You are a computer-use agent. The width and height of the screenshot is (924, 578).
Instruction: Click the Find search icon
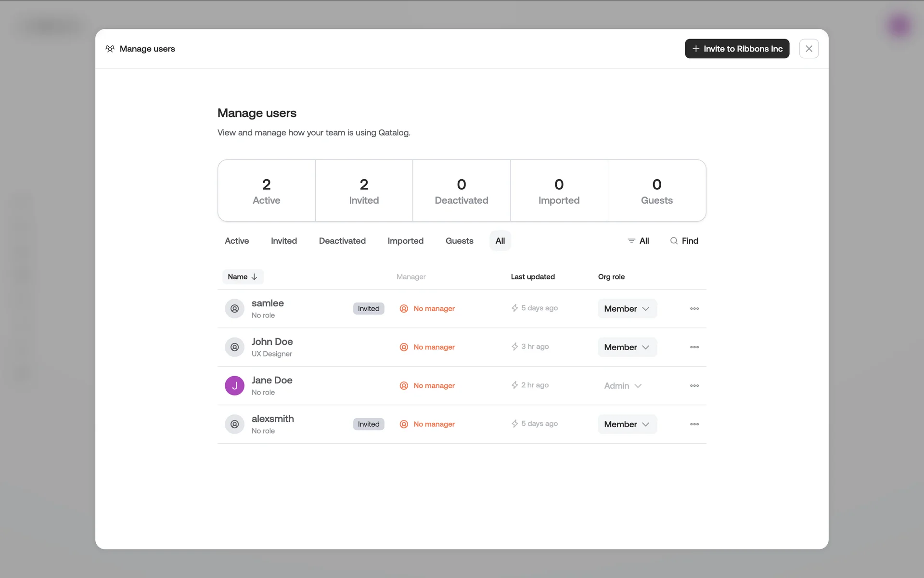click(674, 241)
